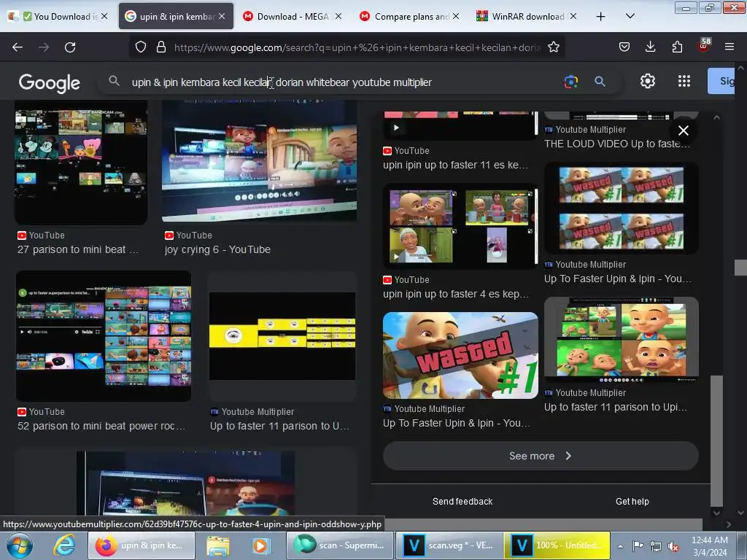Open the muted volume tray icon
The image size is (747, 560).
tap(673, 546)
